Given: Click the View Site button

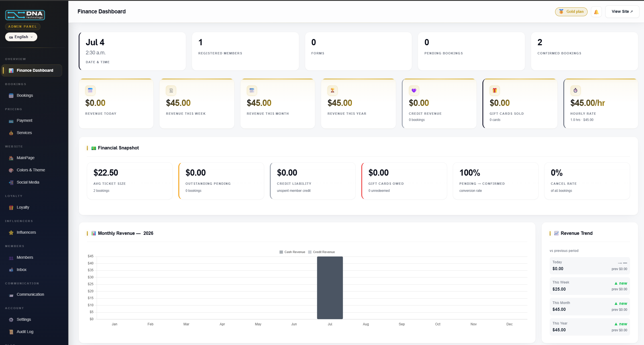Looking at the screenshot, I should point(622,12).
